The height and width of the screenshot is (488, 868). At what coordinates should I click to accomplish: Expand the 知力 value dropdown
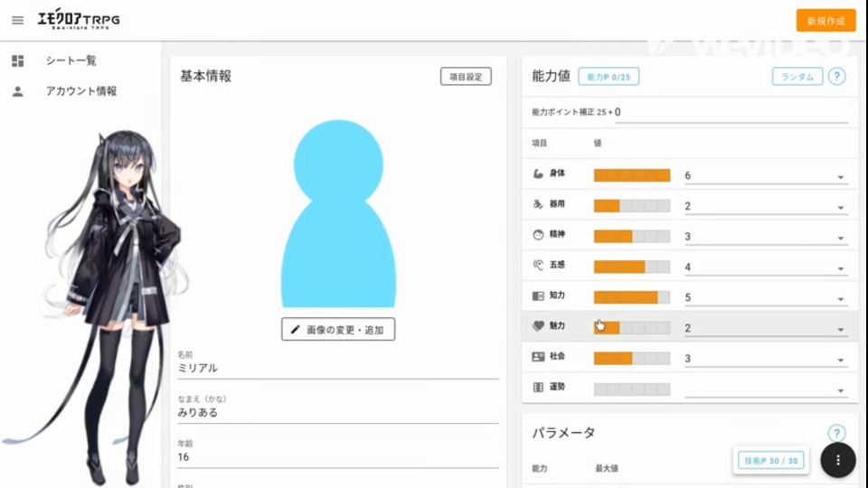point(766,297)
